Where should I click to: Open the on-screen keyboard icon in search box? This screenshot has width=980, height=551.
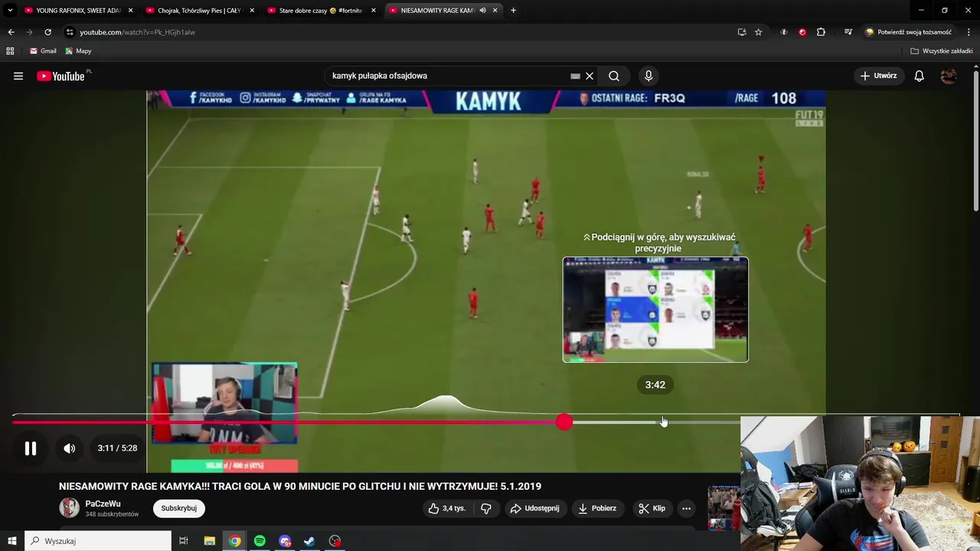point(575,76)
